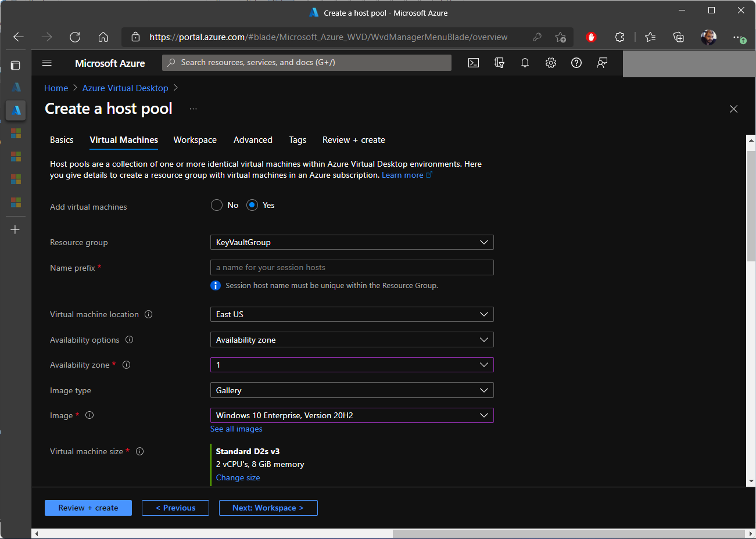Image resolution: width=756 pixels, height=539 pixels.
Task: Close the Create a host pool blade
Action: (x=733, y=109)
